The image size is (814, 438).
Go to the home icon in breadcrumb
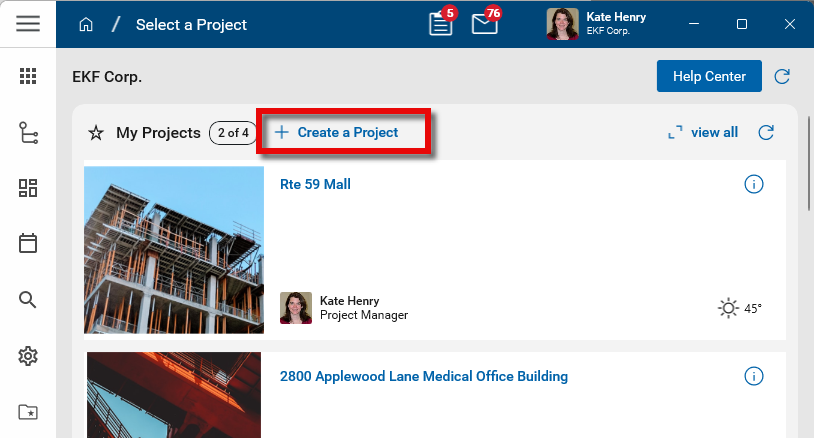(87, 24)
